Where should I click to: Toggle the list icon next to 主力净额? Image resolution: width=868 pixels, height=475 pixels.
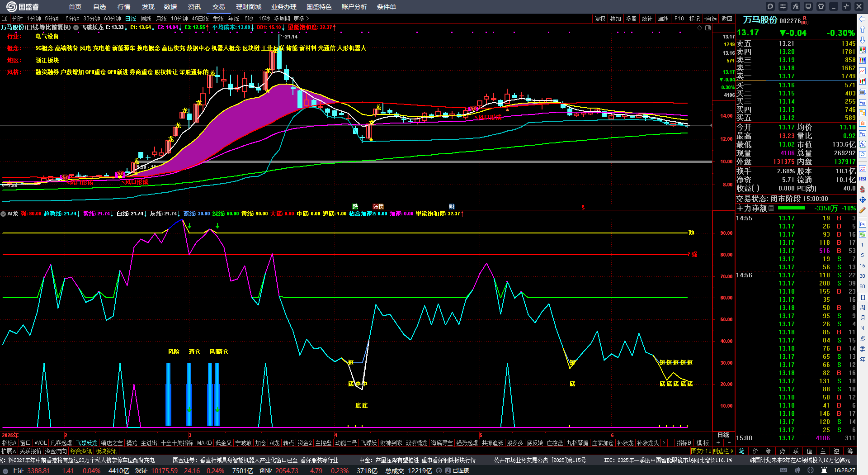coord(771,208)
